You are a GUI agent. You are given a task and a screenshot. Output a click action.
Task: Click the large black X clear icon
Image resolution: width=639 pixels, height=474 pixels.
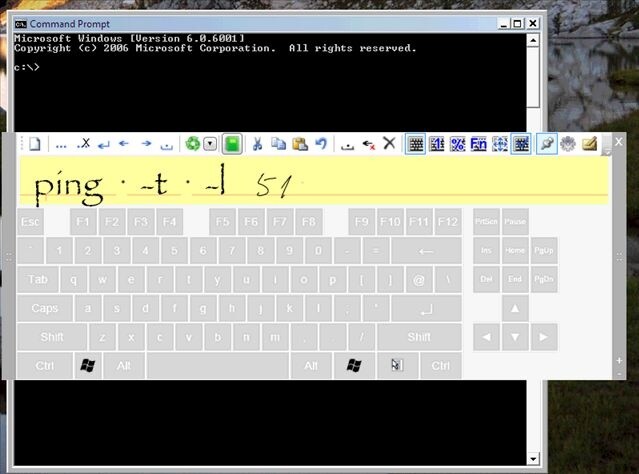[x=390, y=143]
